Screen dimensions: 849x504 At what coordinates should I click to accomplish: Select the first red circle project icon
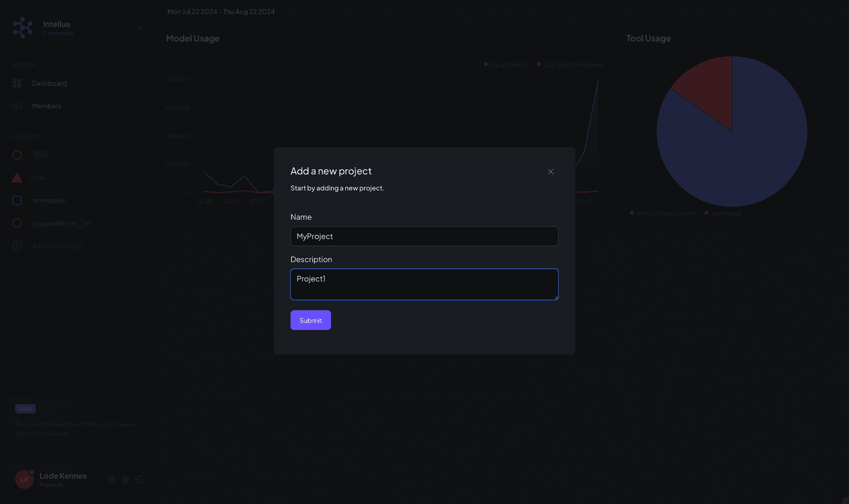pyautogui.click(x=17, y=155)
